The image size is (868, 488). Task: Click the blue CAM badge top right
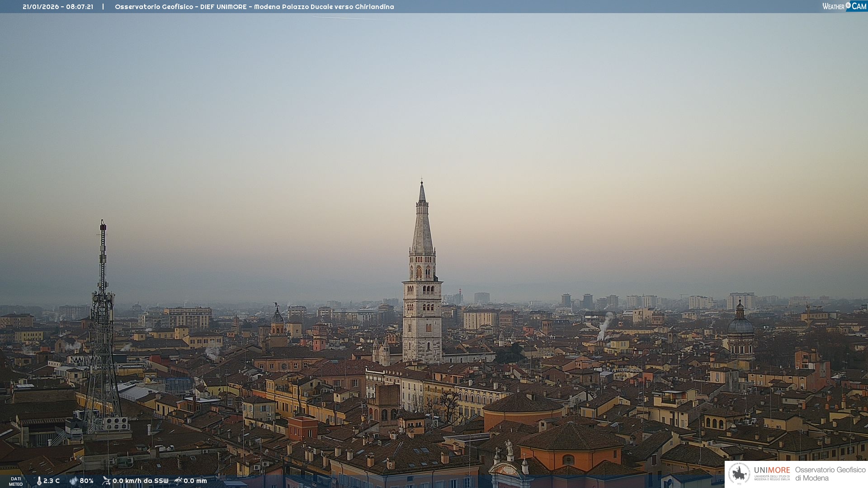pos(859,6)
